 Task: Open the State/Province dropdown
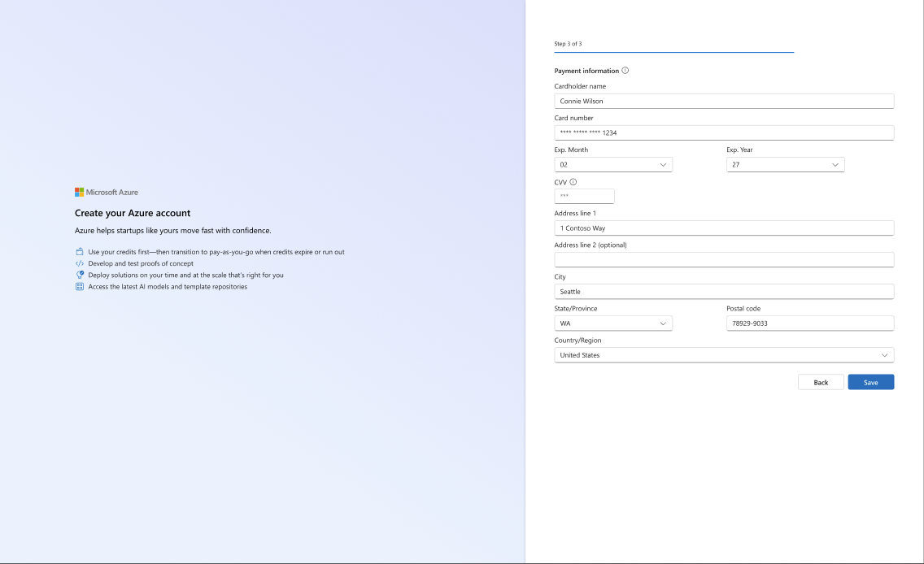(x=613, y=323)
